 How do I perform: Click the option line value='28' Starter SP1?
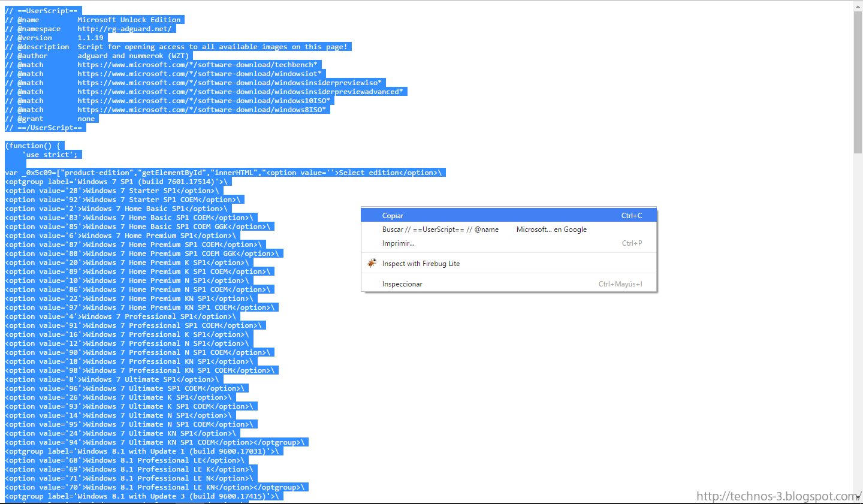pos(112,191)
